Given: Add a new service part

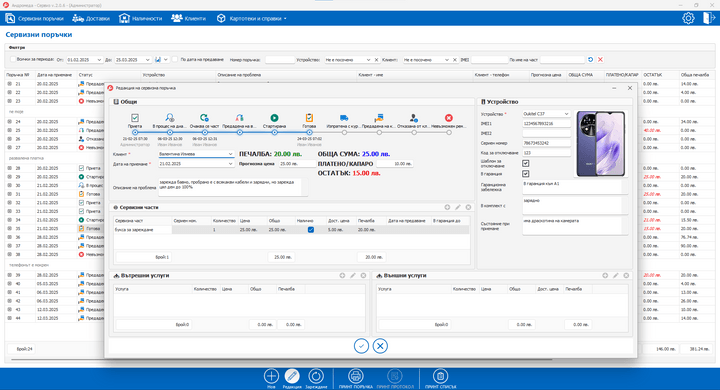Looking at the screenshot, I should (447, 207).
